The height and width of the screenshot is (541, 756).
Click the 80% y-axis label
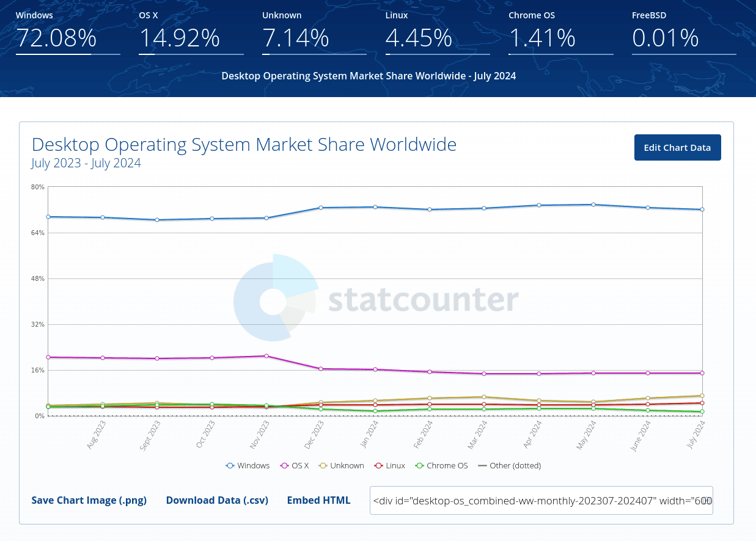tap(38, 187)
